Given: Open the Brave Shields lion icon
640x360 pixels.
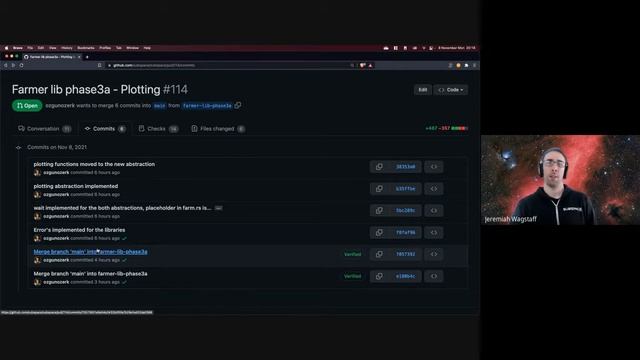Looking at the screenshot, I should 362,65.
